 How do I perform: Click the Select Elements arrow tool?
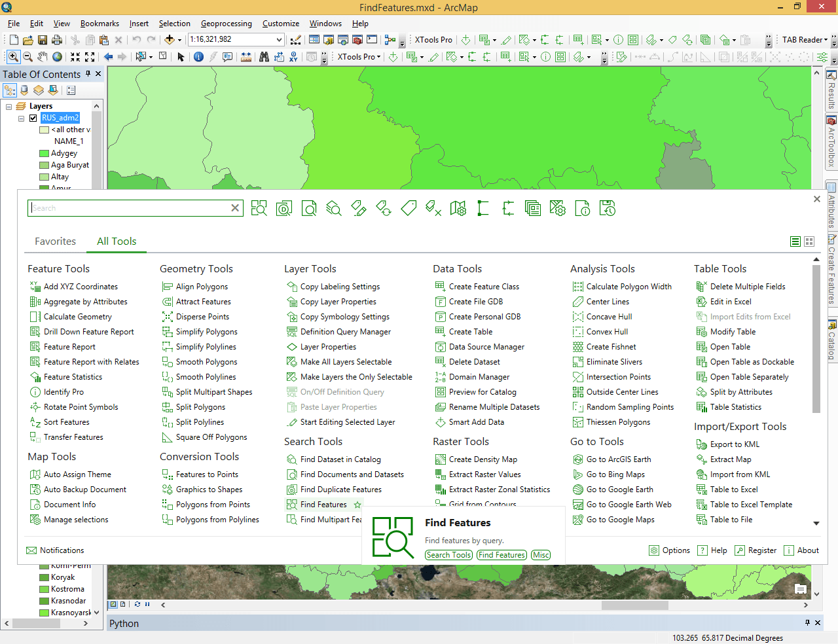pos(181,57)
